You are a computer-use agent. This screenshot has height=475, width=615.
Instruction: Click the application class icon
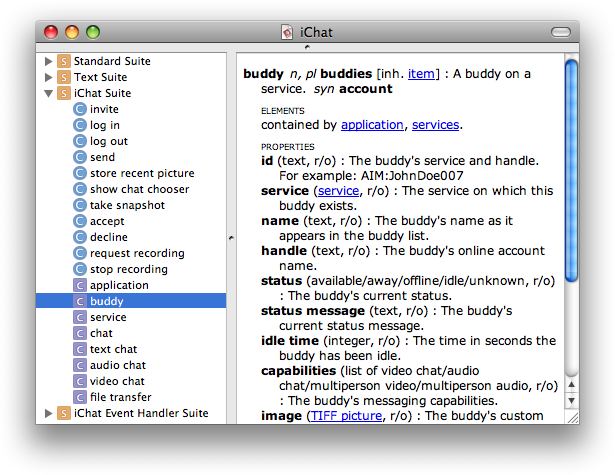(x=80, y=285)
